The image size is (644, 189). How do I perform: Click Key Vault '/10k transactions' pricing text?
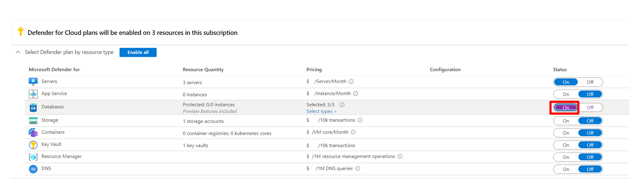[x=336, y=145]
